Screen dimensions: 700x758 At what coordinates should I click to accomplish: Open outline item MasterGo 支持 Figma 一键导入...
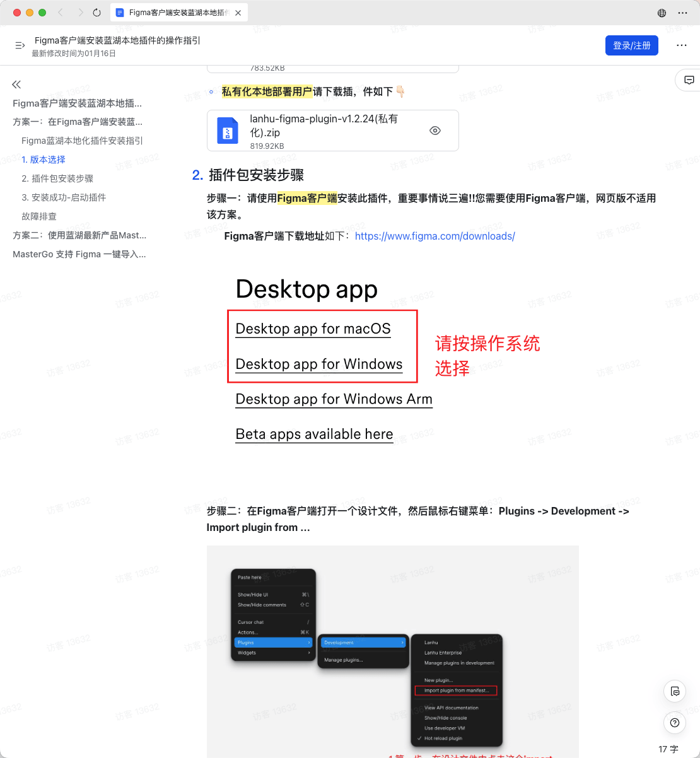click(79, 254)
